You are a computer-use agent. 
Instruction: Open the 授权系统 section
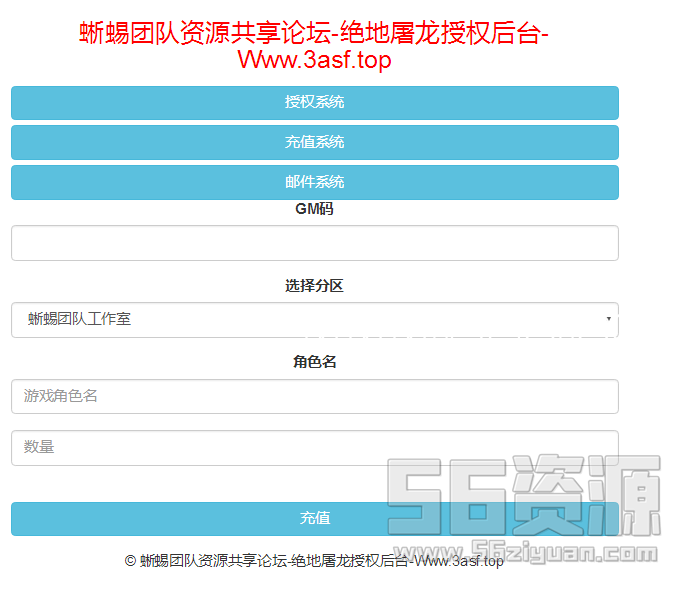point(314,102)
